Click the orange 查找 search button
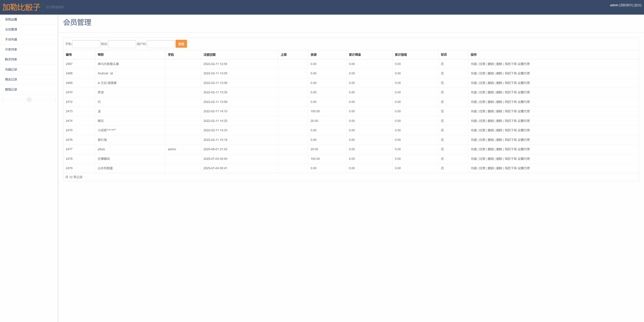The width and height of the screenshot is (644, 322). tap(181, 44)
